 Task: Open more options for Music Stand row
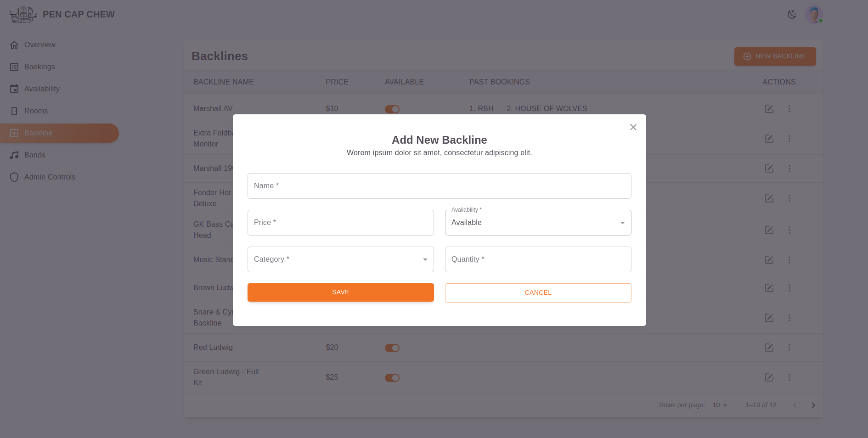pos(789,260)
